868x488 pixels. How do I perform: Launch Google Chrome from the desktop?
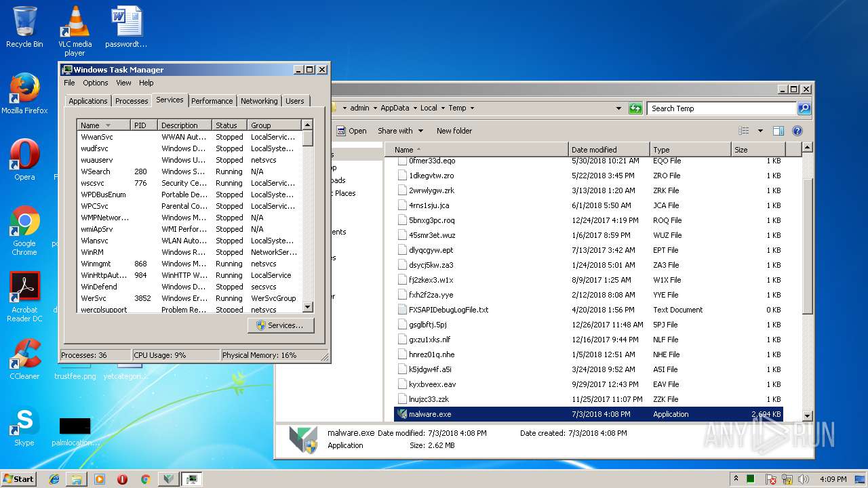(x=24, y=230)
